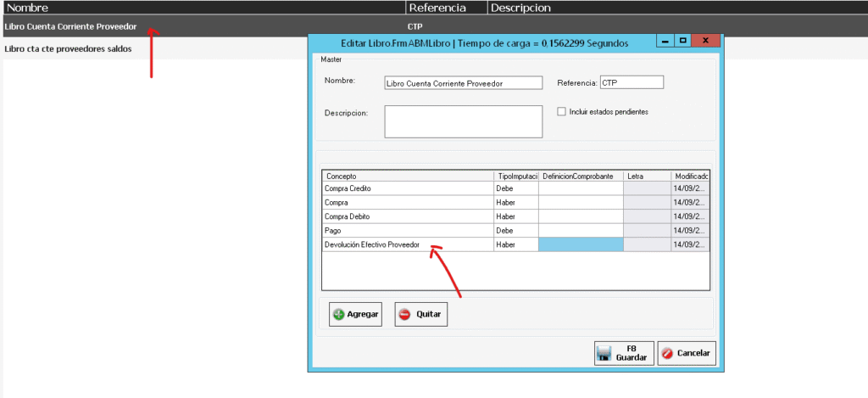Enable Incluir estados pendientes checkbox
The height and width of the screenshot is (398, 868).
(x=561, y=111)
